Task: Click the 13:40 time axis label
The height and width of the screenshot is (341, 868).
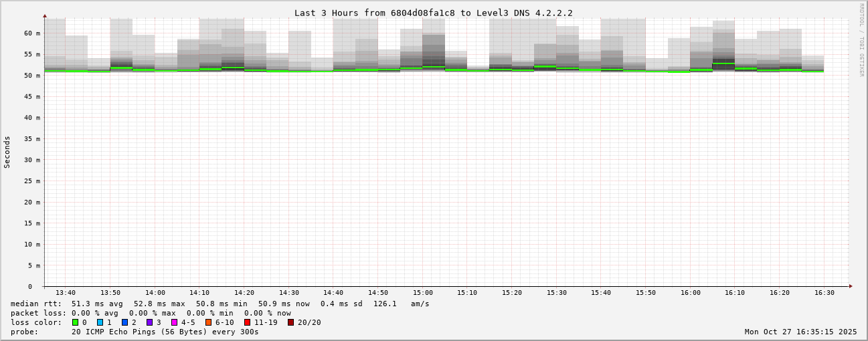Action: (66, 293)
